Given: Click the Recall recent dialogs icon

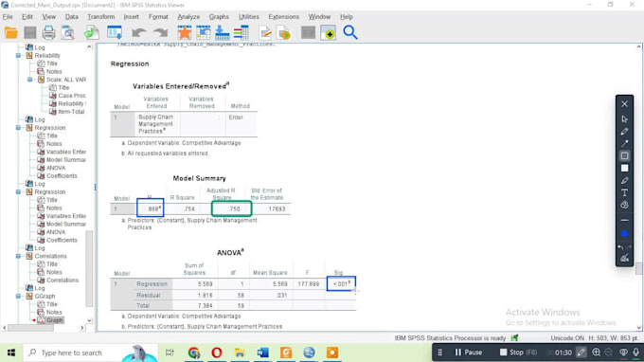Looking at the screenshot, I should pos(115,32).
